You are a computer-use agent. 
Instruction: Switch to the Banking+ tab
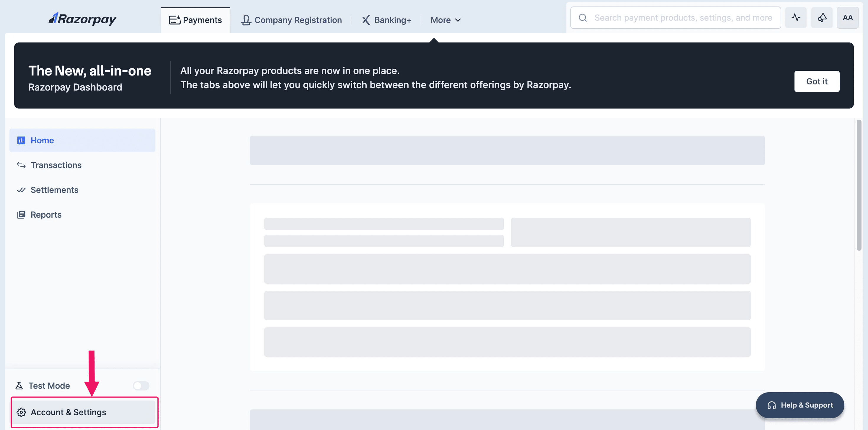(386, 20)
